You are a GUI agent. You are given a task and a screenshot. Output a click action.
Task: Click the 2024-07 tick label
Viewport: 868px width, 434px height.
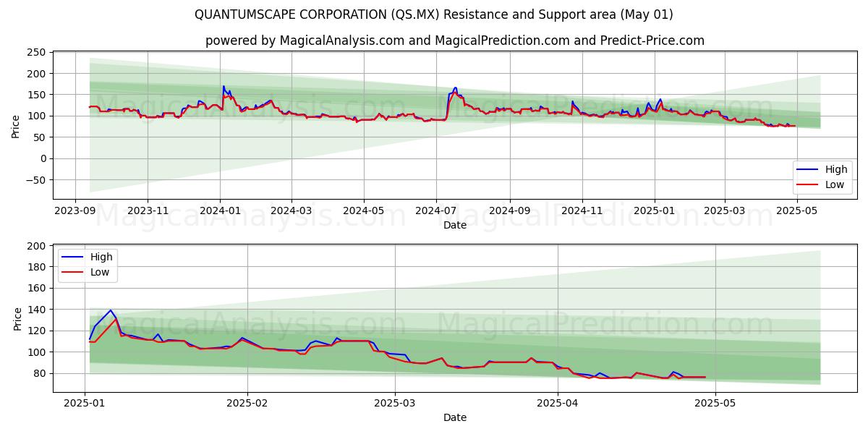click(436, 210)
